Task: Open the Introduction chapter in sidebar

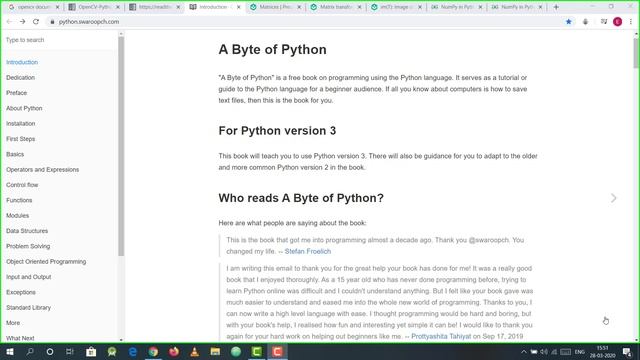Action: click(x=22, y=62)
